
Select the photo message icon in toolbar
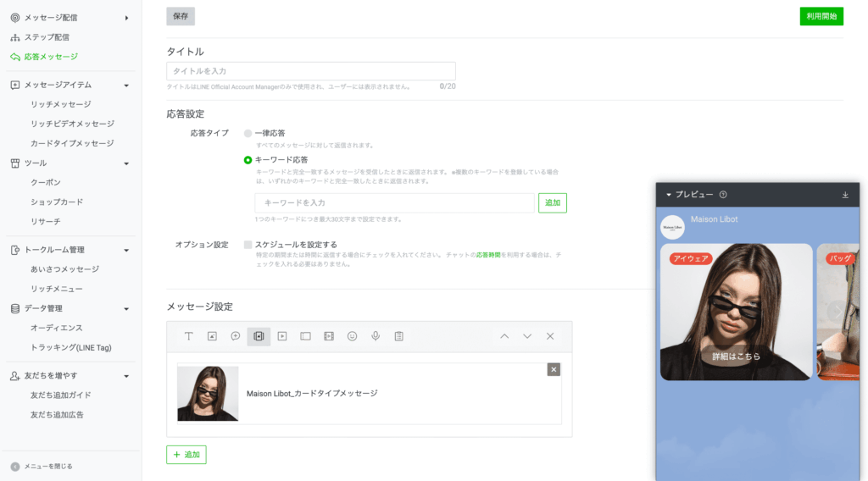pos(212,336)
